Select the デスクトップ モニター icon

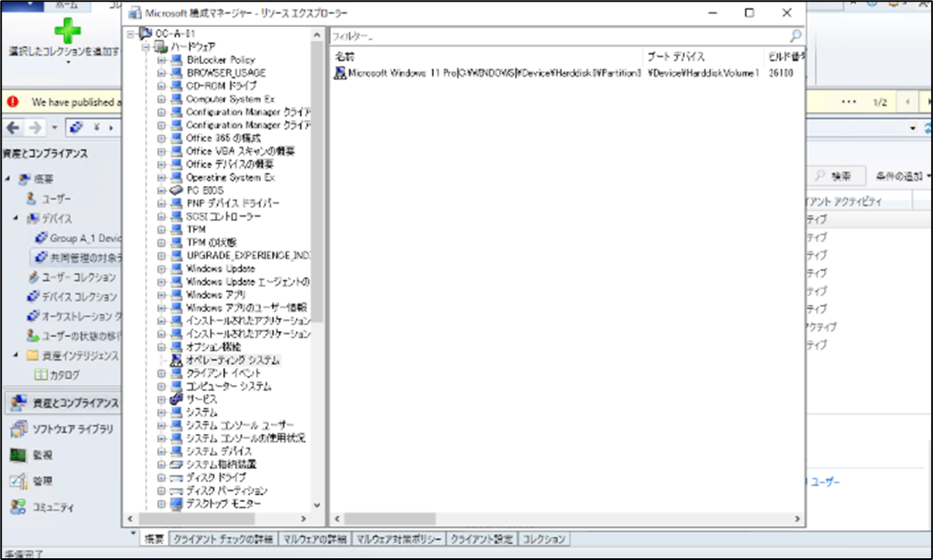pos(176,504)
